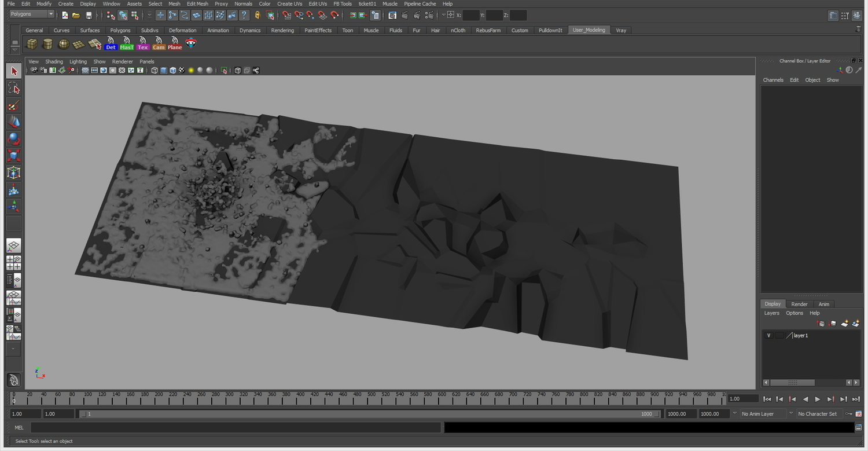Open the Channels menu in Channel Box
The width and height of the screenshot is (868, 451).
773,80
